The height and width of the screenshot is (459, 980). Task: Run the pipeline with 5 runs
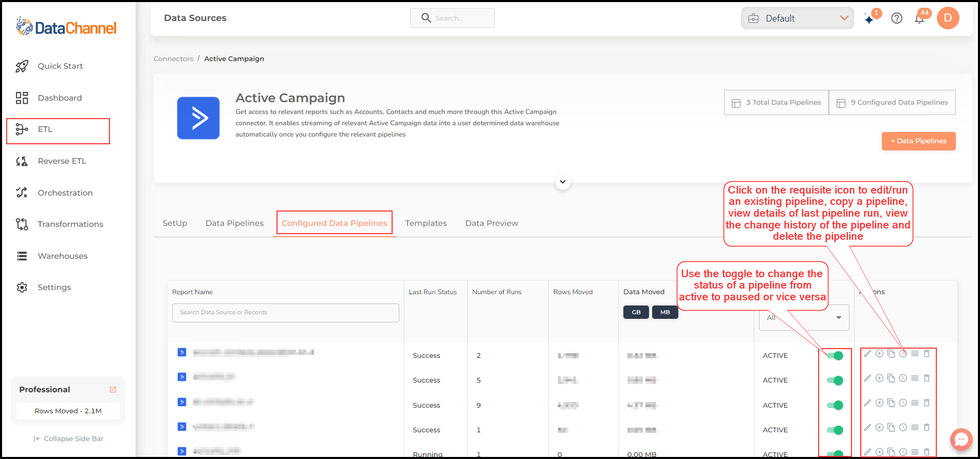click(879, 378)
